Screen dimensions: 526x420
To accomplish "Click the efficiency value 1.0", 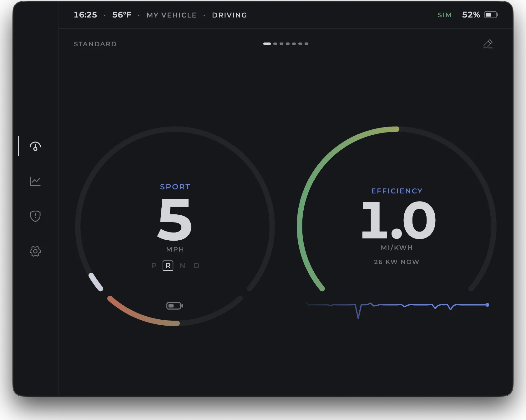I will [398, 220].
